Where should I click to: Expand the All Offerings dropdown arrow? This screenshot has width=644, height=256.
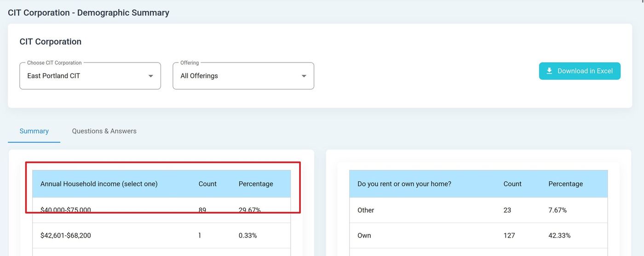304,76
